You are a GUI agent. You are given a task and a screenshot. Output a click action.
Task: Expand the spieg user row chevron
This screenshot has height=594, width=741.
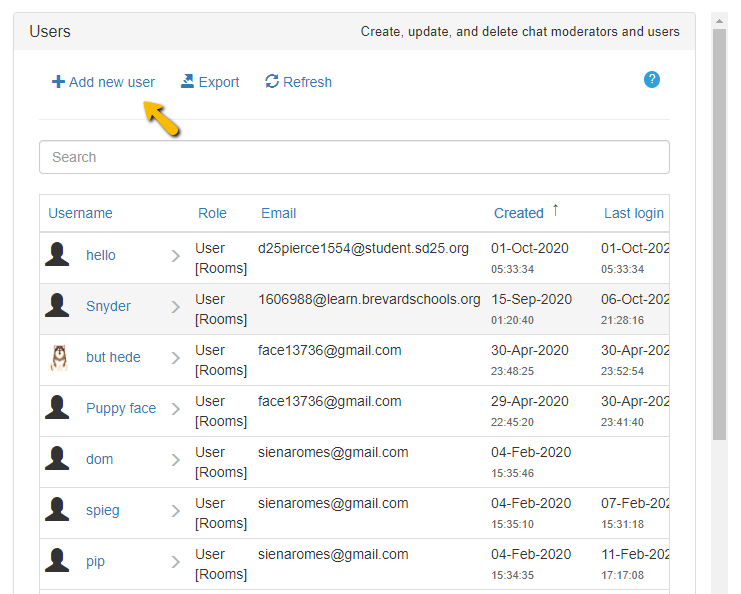coord(176,511)
